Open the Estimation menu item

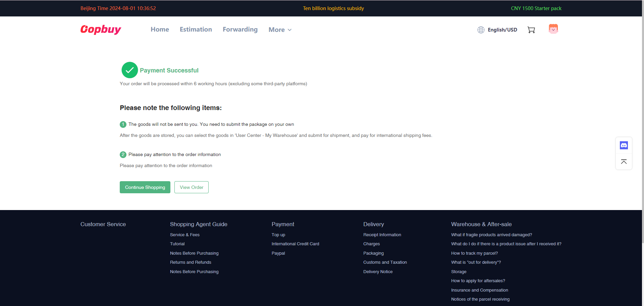point(196,30)
